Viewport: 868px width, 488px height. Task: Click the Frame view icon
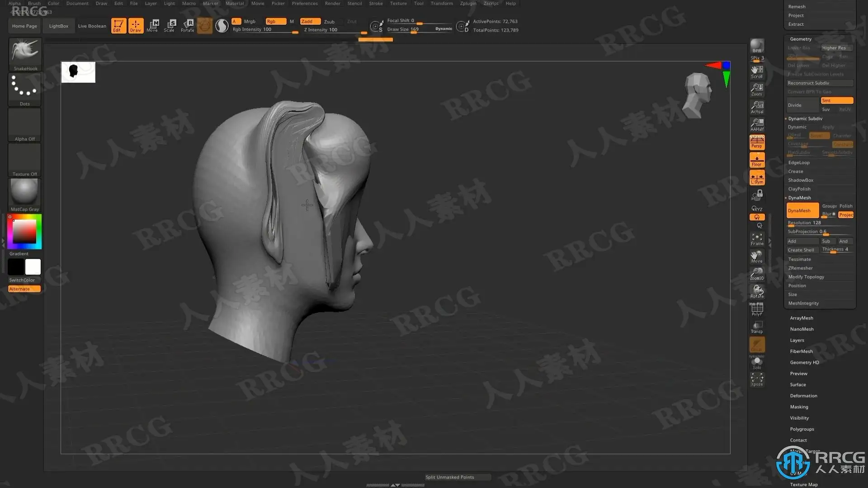(x=757, y=239)
